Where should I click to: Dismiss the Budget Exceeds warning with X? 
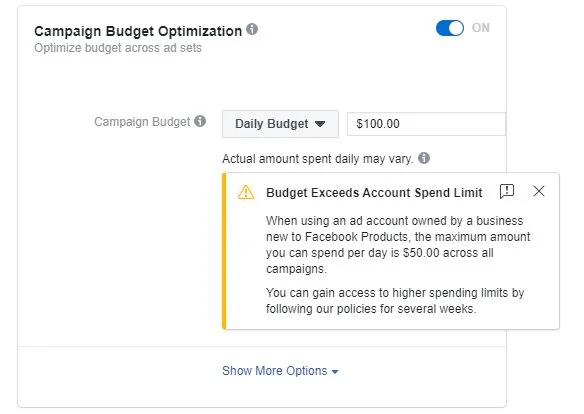pos(539,191)
